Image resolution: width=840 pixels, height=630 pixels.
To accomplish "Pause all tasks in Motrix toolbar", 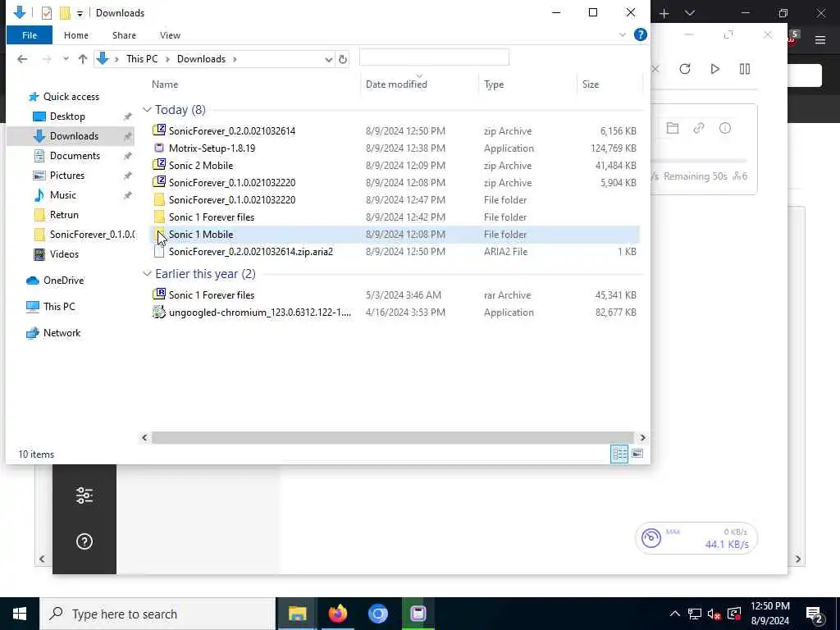I will pyautogui.click(x=745, y=69).
